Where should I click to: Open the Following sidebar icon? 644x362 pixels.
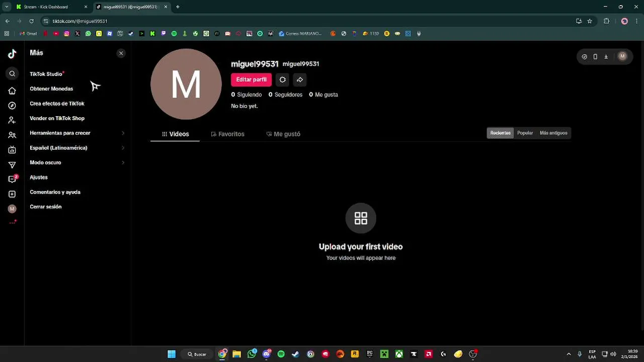coord(12,120)
